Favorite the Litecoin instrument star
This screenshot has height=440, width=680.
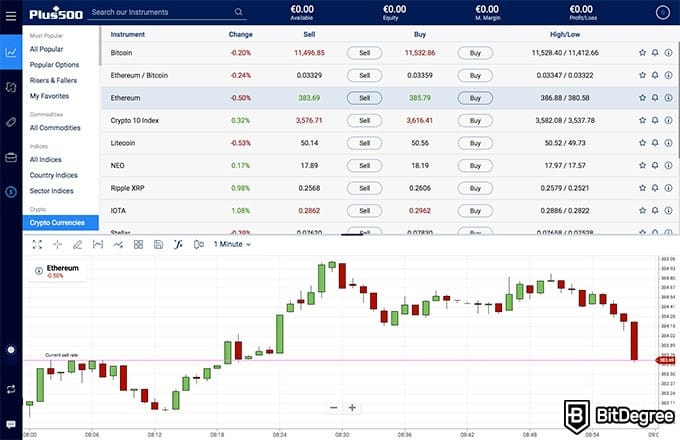point(642,143)
